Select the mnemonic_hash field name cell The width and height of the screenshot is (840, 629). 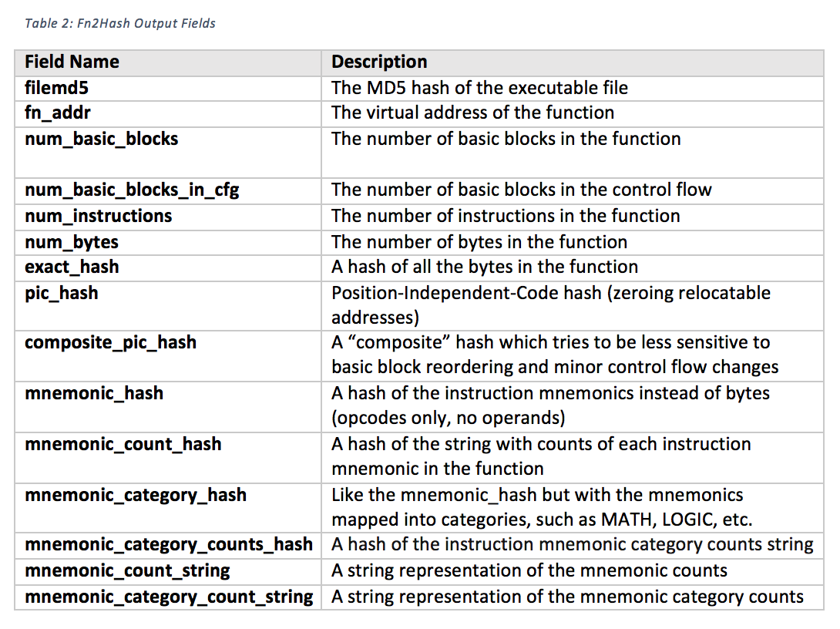[x=94, y=393]
